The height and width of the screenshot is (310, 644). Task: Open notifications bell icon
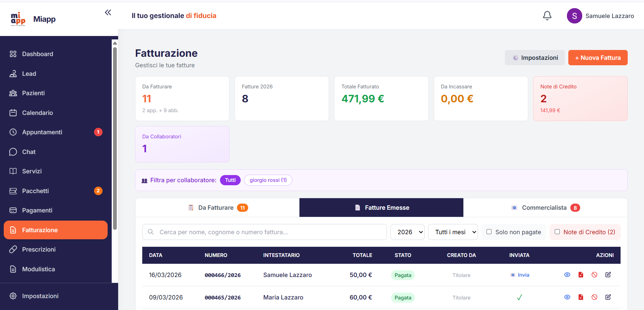pyautogui.click(x=547, y=16)
